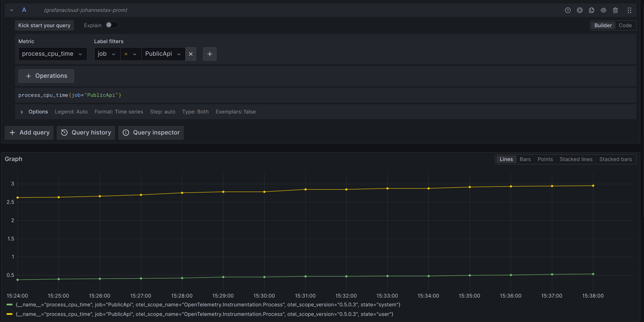Add a new query

click(x=29, y=132)
